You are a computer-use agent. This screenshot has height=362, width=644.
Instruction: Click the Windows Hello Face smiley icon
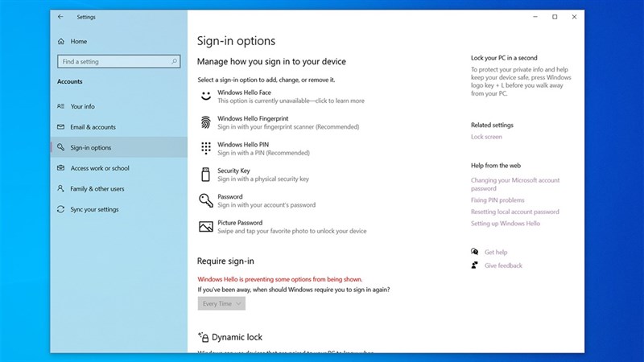205,97
